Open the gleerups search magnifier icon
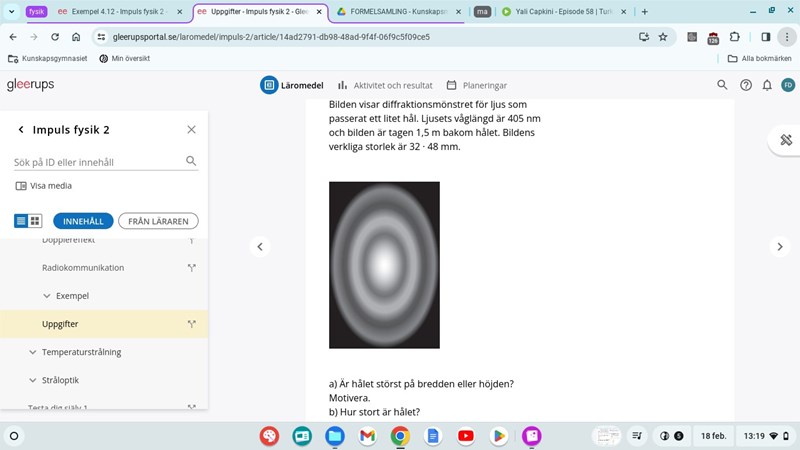 pos(722,85)
